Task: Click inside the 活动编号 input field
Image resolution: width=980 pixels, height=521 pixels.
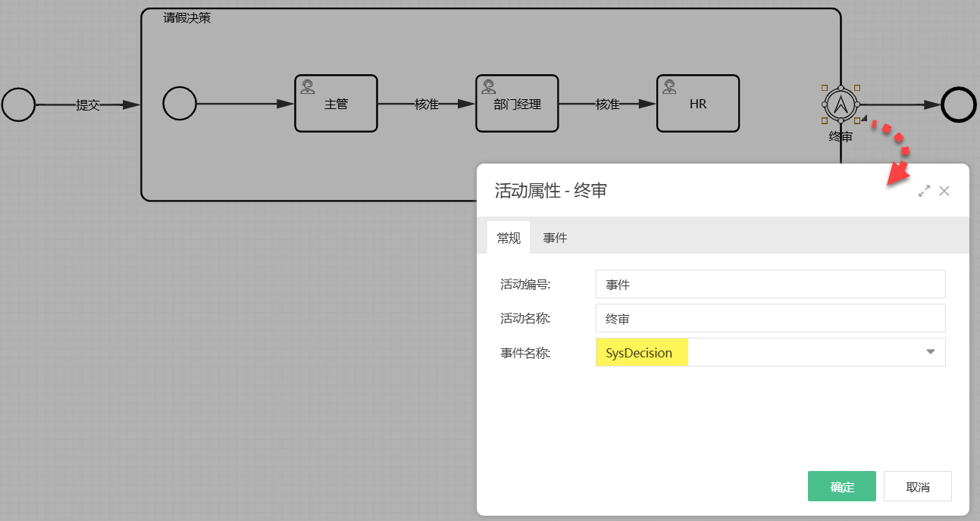Action: (x=770, y=284)
